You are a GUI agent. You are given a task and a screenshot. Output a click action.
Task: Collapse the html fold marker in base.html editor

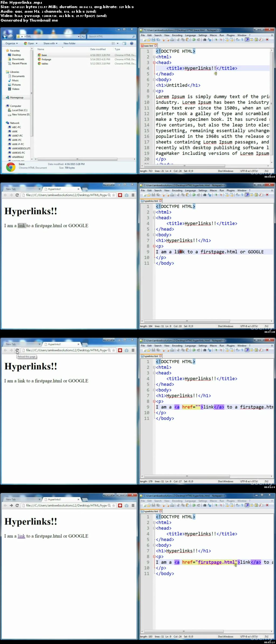point(154,57)
